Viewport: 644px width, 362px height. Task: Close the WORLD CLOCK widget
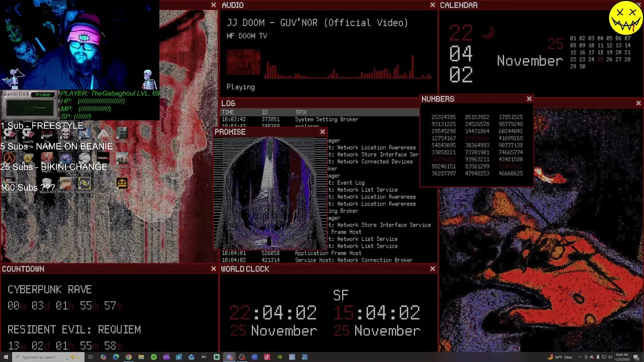432,269
